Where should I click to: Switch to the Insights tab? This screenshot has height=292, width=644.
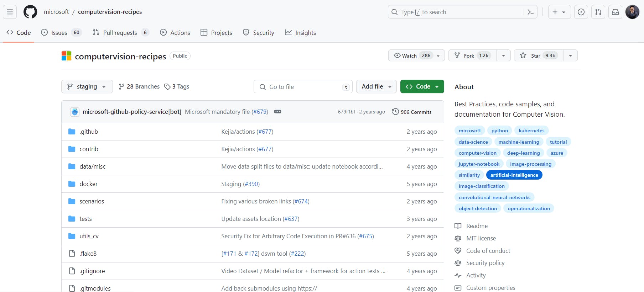pyautogui.click(x=300, y=33)
